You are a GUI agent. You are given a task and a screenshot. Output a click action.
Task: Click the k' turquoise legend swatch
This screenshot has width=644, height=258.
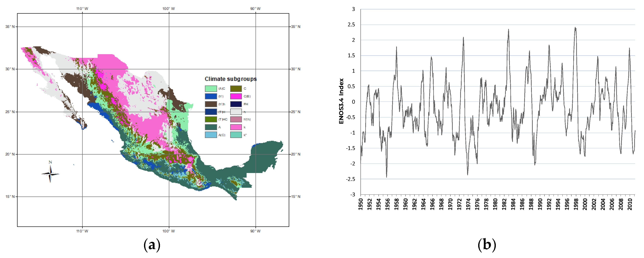[236, 135]
